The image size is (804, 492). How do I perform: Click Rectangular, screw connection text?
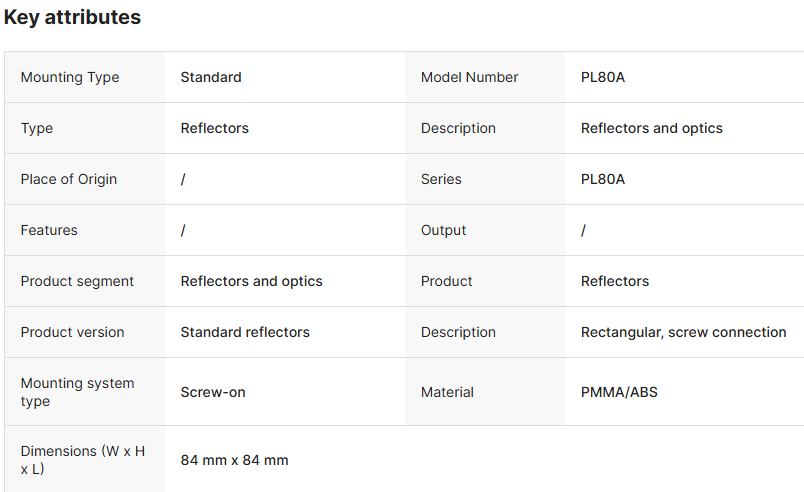684,332
